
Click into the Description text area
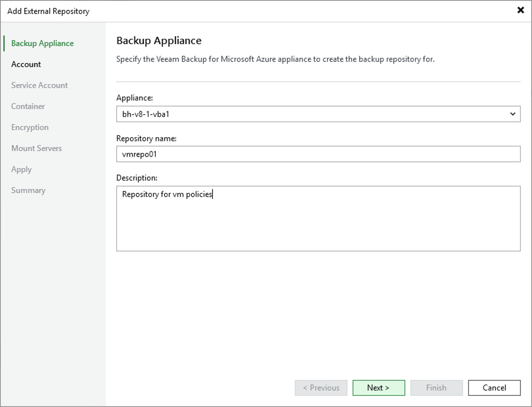318,219
